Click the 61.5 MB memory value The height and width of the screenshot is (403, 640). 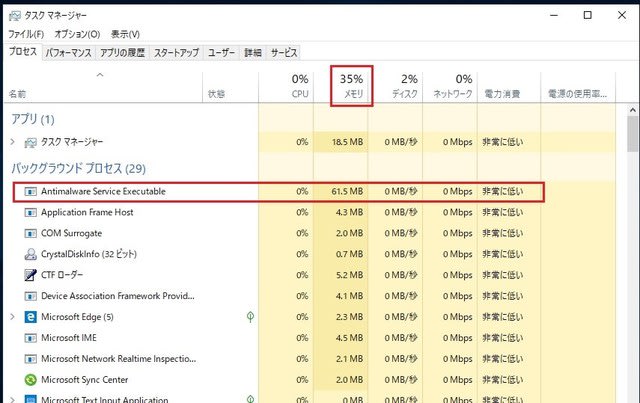click(347, 191)
